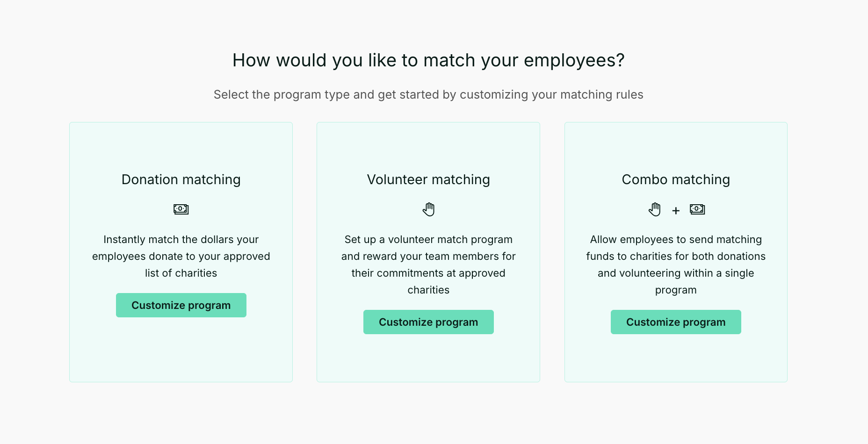The image size is (868, 444).
Task: Customize the Donation matching program
Action: [x=181, y=305]
